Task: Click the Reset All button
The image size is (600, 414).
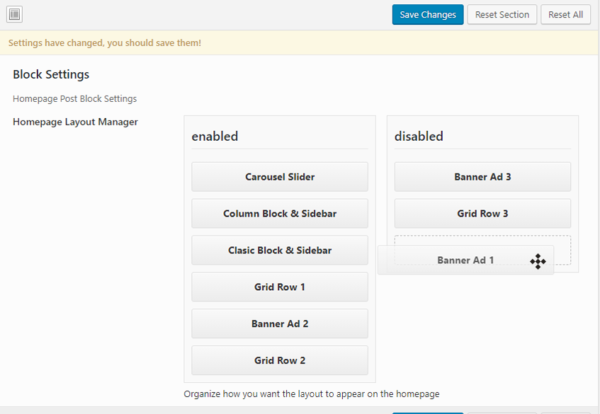Action: pyautogui.click(x=566, y=15)
